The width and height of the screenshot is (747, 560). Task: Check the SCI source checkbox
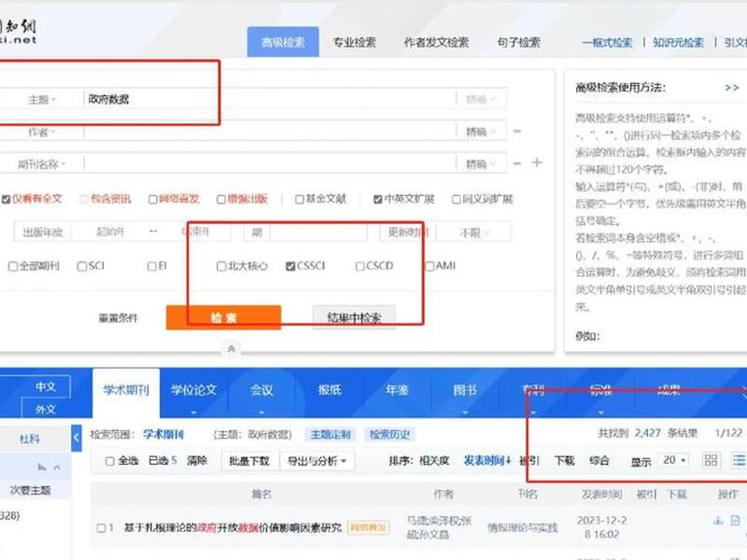(82, 266)
